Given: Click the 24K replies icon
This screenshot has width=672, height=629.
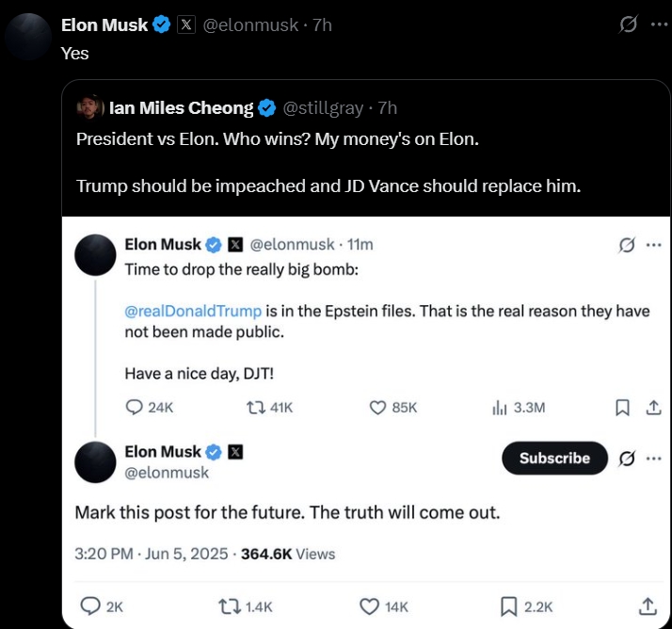Looking at the screenshot, I should pyautogui.click(x=135, y=407).
